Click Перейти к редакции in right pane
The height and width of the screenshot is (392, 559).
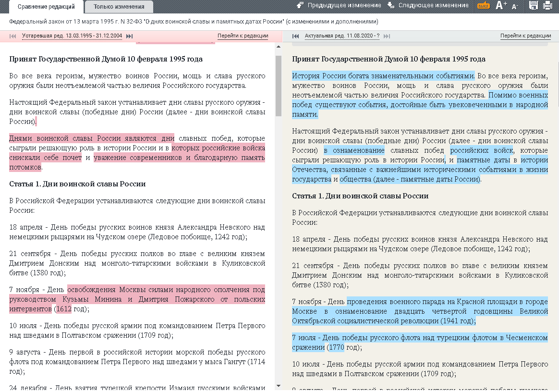point(525,36)
